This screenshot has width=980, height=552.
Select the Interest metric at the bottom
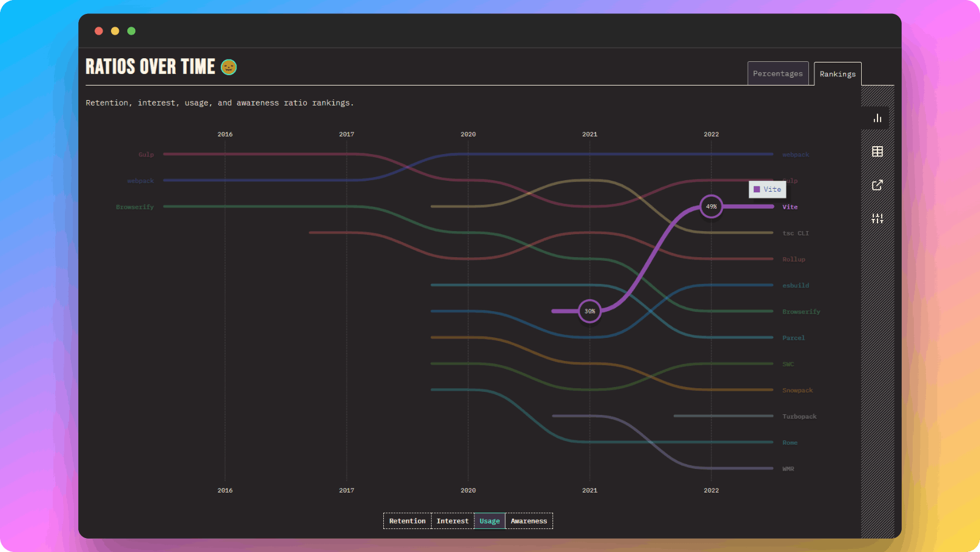452,520
